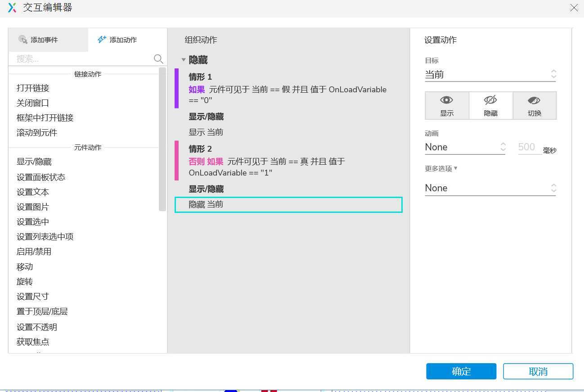Open the 目标 target dropdown
584x392 pixels.
[490, 75]
